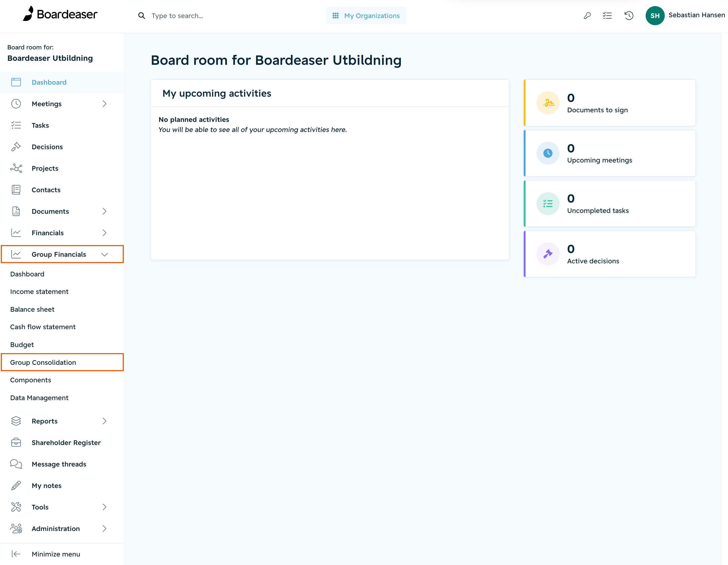The width and height of the screenshot is (728, 565).
Task: Click the Contacts address book icon
Action: pyautogui.click(x=16, y=190)
